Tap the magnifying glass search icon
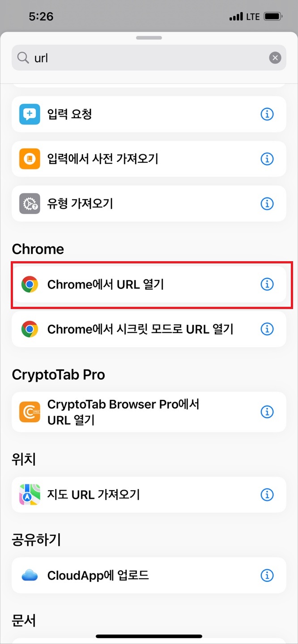This screenshot has width=298, height=644. 23,58
